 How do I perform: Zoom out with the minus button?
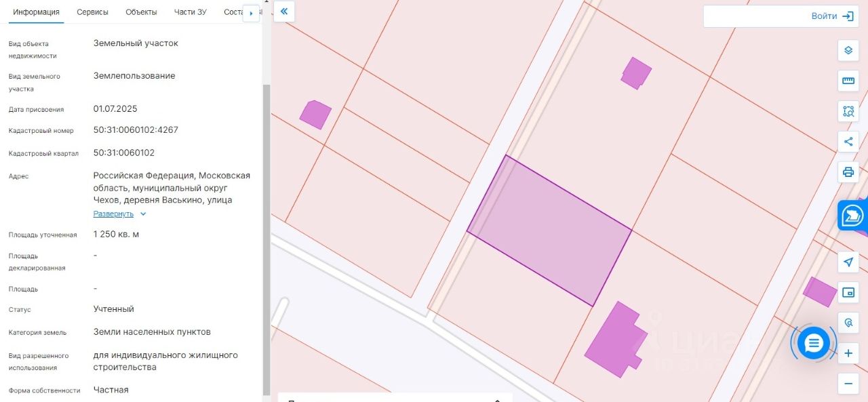[848, 384]
